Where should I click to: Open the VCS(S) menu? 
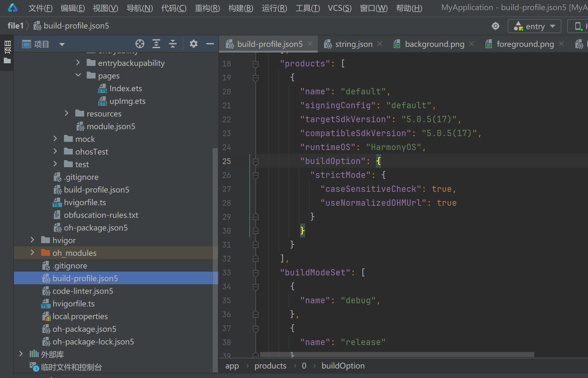tap(340, 8)
